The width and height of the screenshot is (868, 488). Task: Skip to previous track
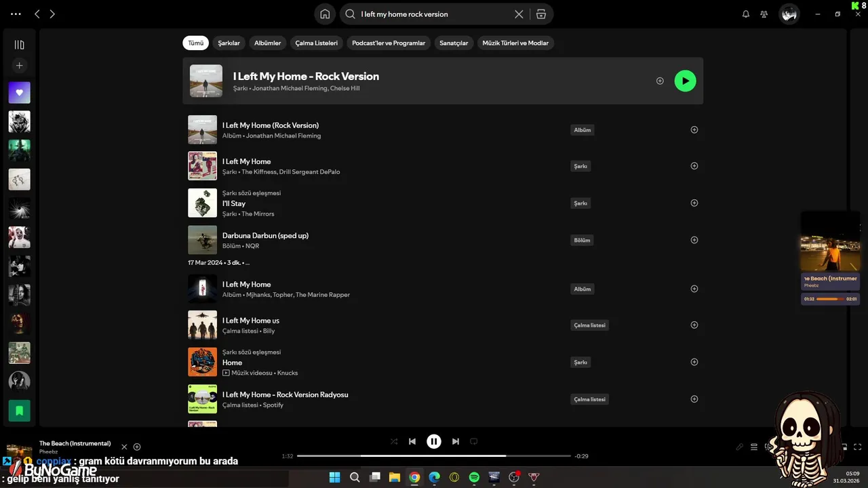tap(412, 441)
